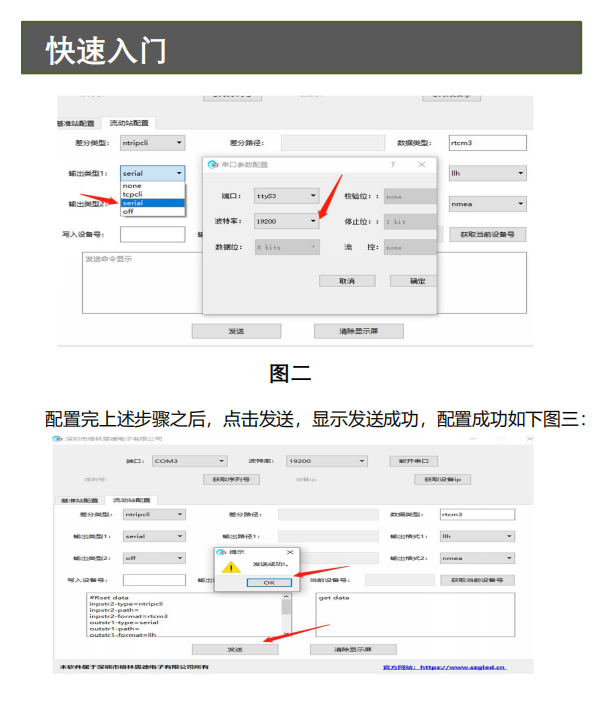The image size is (597, 703).
Task: Click 清除显示屏 button in upper window
Action: point(359,331)
